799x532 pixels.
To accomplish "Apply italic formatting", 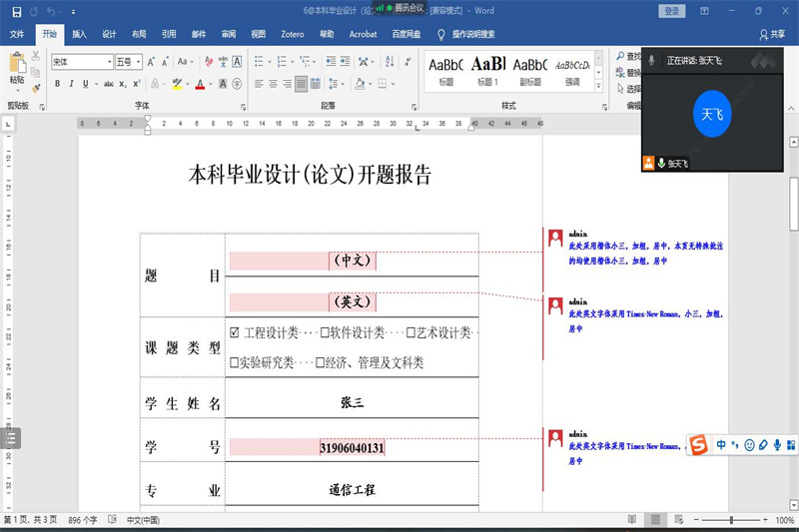I will (x=72, y=84).
